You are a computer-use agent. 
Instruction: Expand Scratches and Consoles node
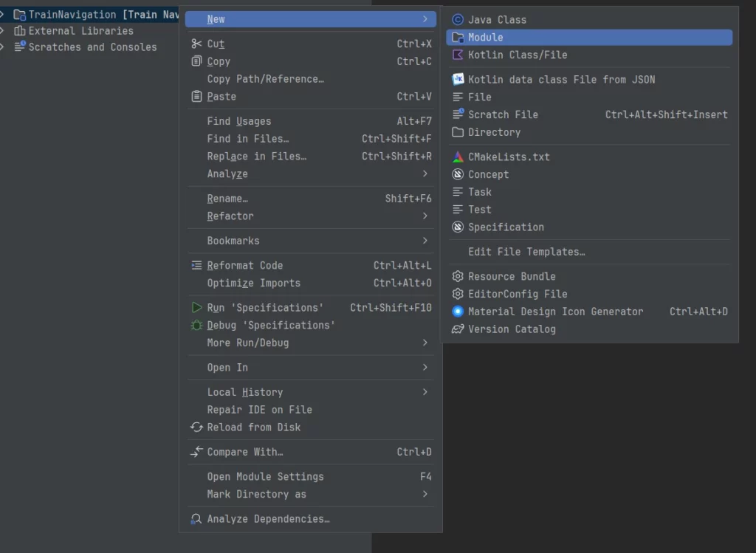(3, 47)
